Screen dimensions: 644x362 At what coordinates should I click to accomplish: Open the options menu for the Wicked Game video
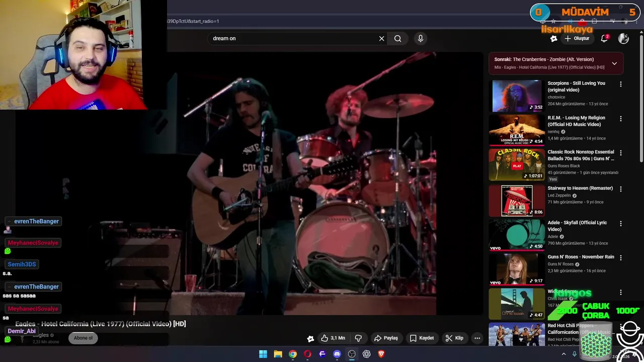[620, 292]
